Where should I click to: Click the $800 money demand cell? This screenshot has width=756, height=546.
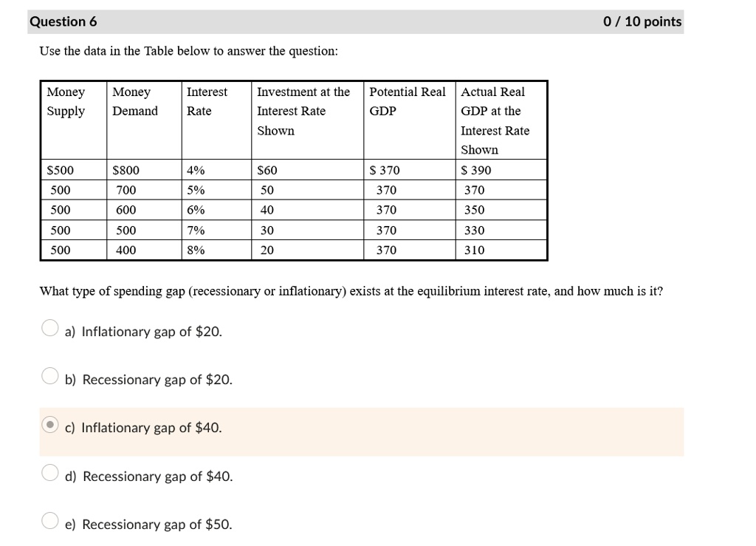124,169
